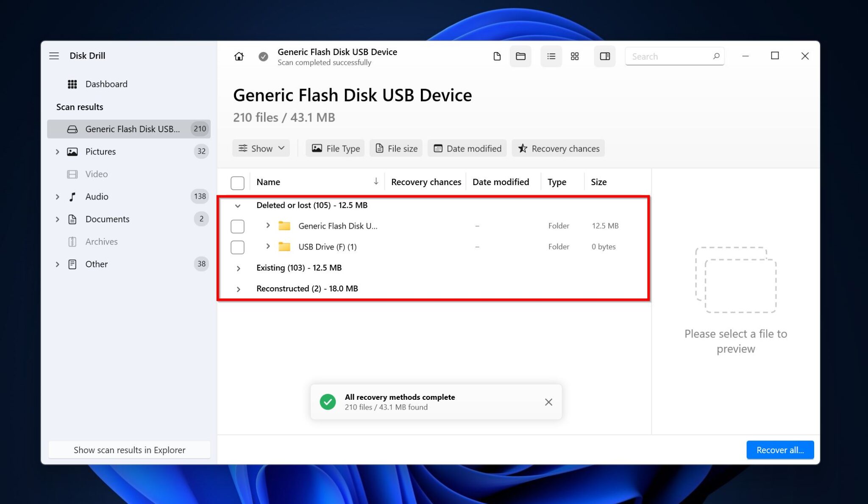This screenshot has height=504, width=868.
Task: Click the Recover all button
Action: 779,450
